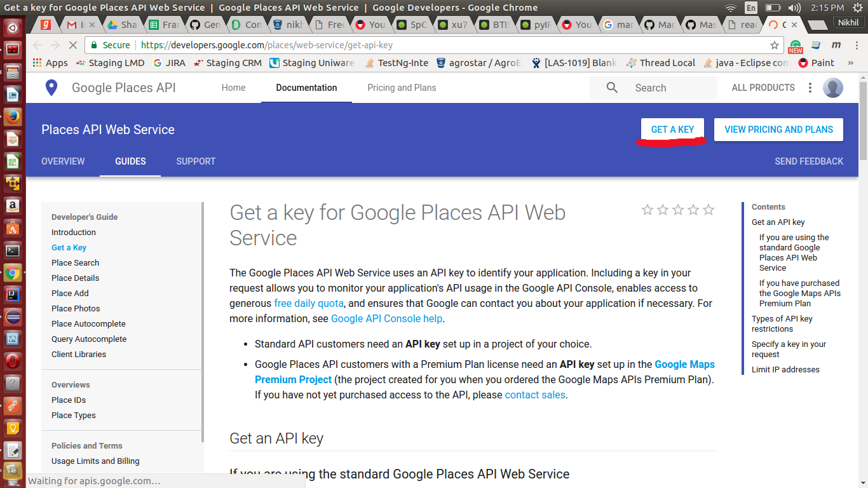Jump to Types of API key restrictions
Image resolution: width=868 pixels, height=488 pixels.
pos(782,324)
